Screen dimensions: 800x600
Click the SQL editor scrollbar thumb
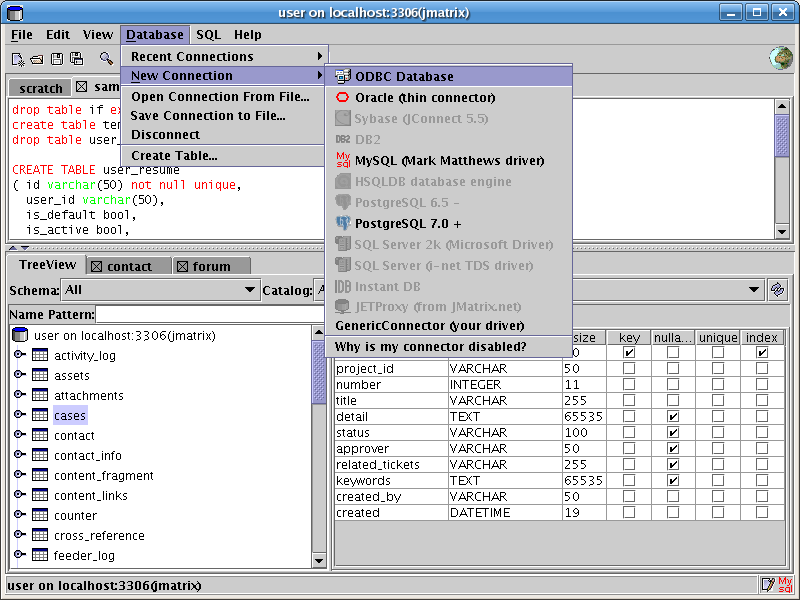click(782, 136)
